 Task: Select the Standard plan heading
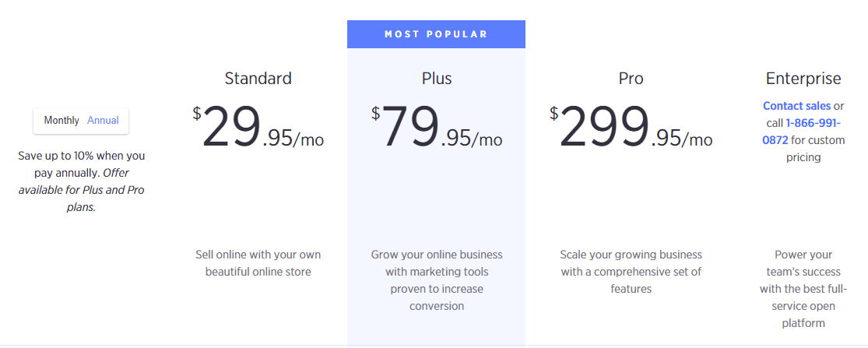pos(258,79)
